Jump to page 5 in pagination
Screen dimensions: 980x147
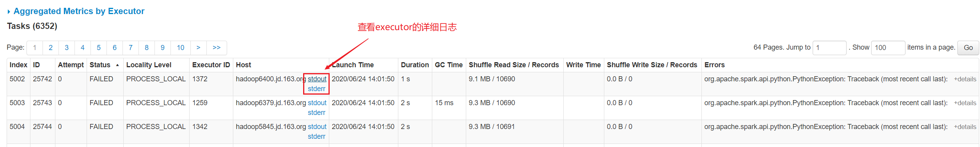tap(99, 48)
